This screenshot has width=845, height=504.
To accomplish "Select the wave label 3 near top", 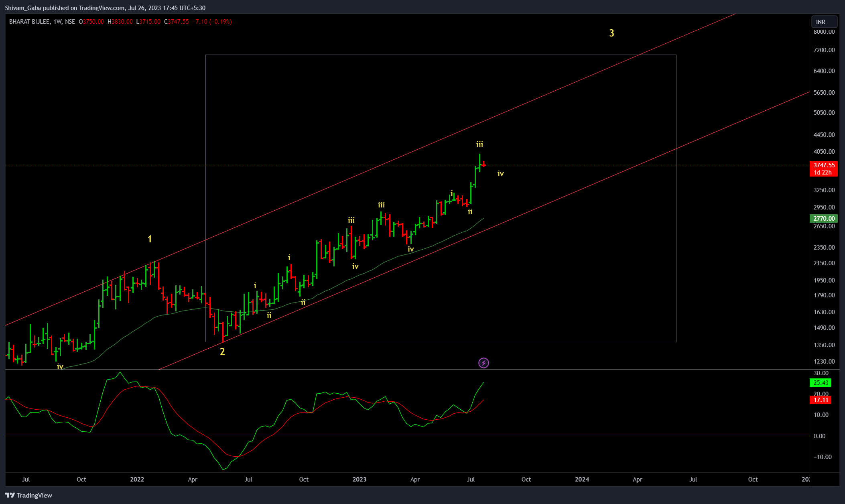I will coord(611,33).
